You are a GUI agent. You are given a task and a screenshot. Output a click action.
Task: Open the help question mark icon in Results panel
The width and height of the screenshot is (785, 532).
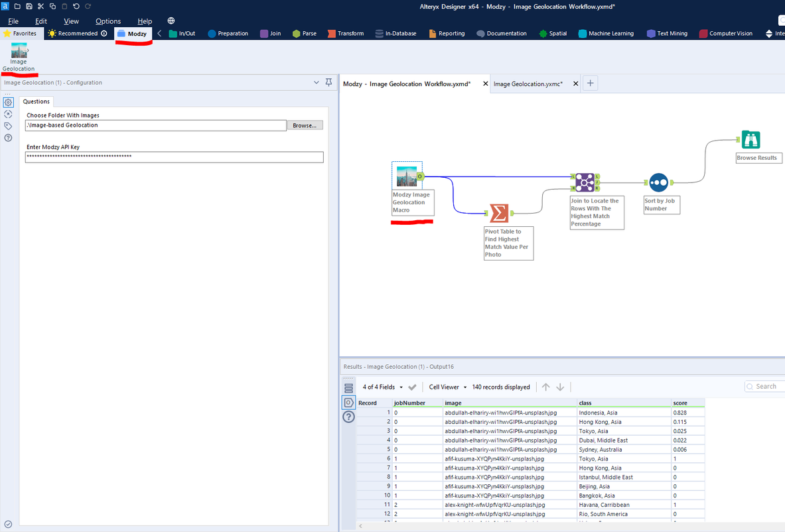pos(348,417)
